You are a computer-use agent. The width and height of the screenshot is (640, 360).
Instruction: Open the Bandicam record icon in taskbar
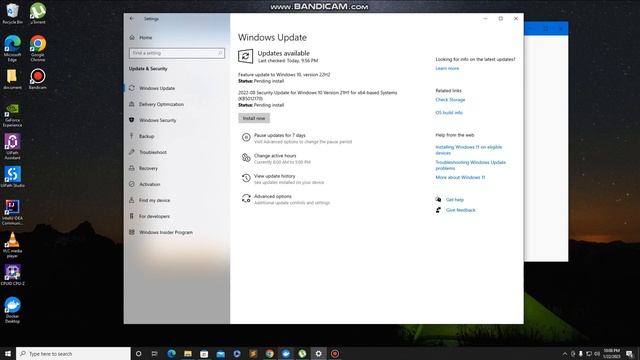pos(335,353)
